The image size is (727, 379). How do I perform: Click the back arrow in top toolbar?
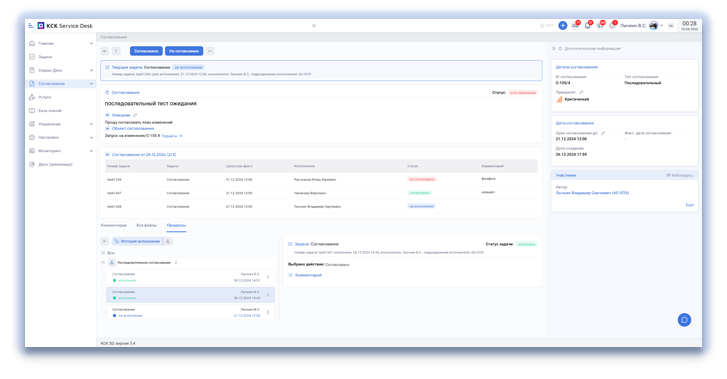[x=105, y=51]
